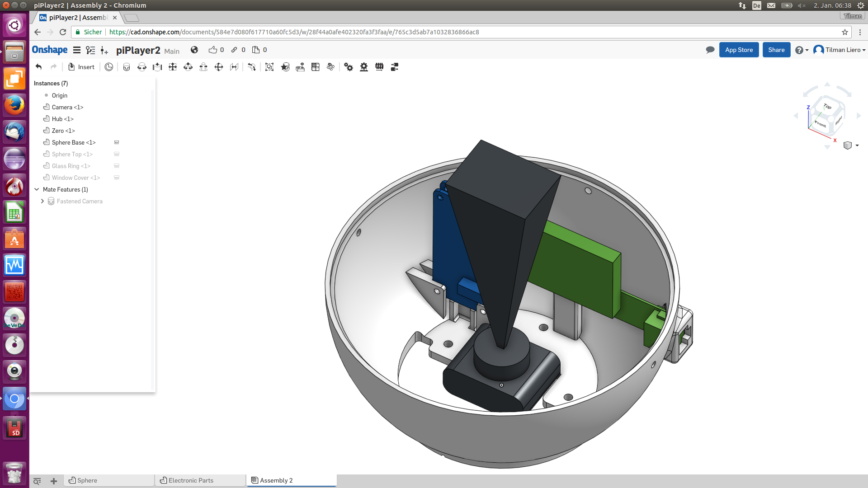Select the hidden Window Cover <1> instance
The width and height of the screenshot is (868, 488).
76,178
